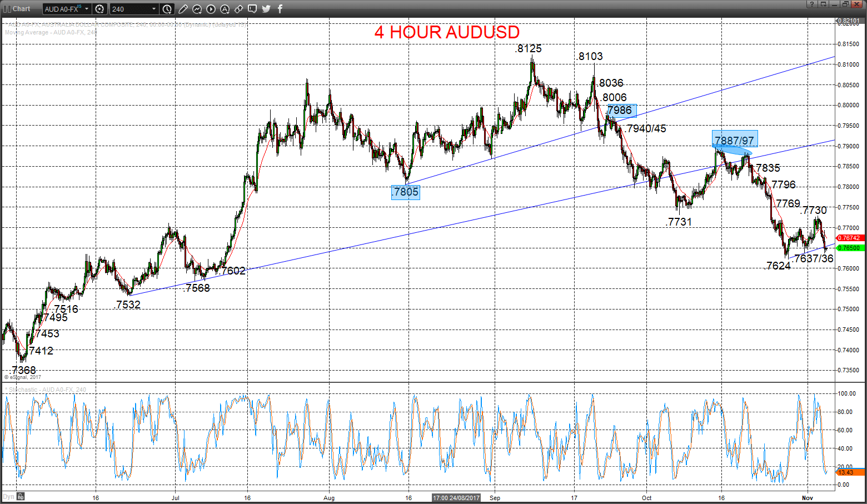Select the .7368 low annotation
867x504 pixels.
(x=23, y=370)
